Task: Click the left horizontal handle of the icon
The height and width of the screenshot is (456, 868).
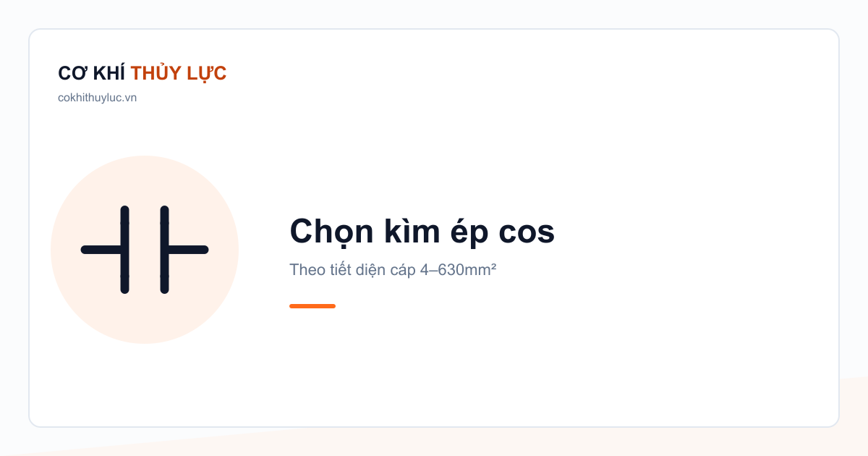Action: pyautogui.click(x=101, y=250)
